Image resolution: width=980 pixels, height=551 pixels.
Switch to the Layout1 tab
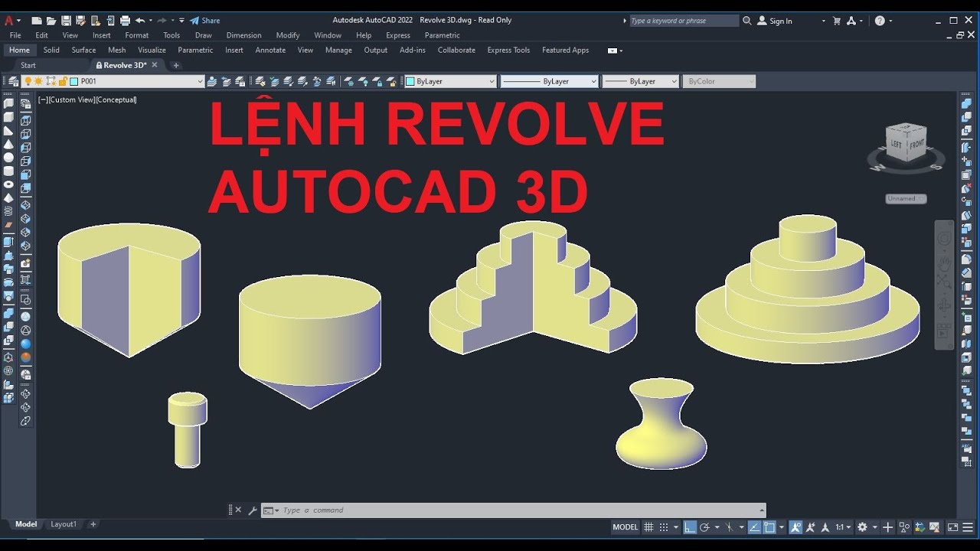pyautogui.click(x=64, y=524)
